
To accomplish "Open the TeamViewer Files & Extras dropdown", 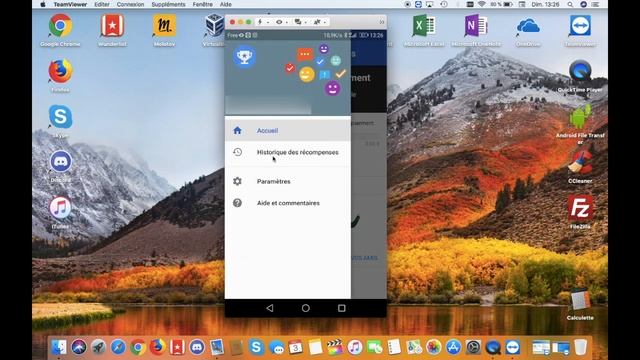I will tap(319, 22).
